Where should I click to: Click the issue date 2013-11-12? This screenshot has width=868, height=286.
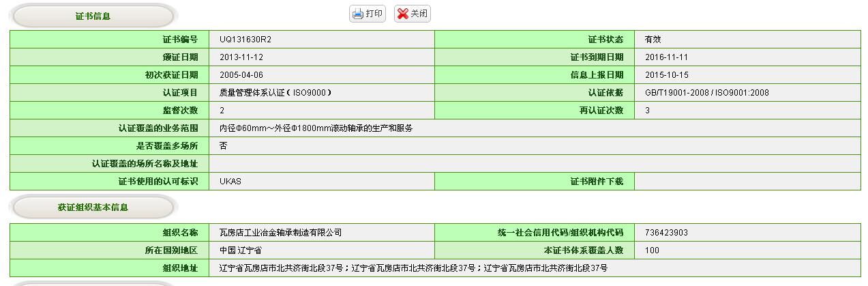(x=241, y=57)
